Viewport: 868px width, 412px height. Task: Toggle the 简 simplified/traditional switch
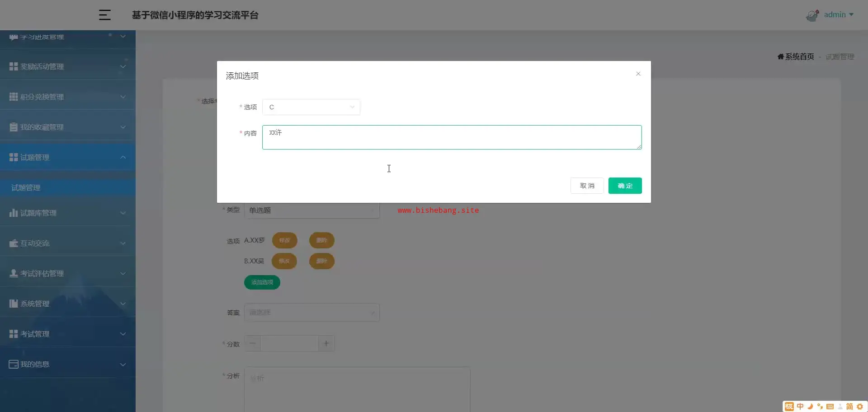point(849,407)
